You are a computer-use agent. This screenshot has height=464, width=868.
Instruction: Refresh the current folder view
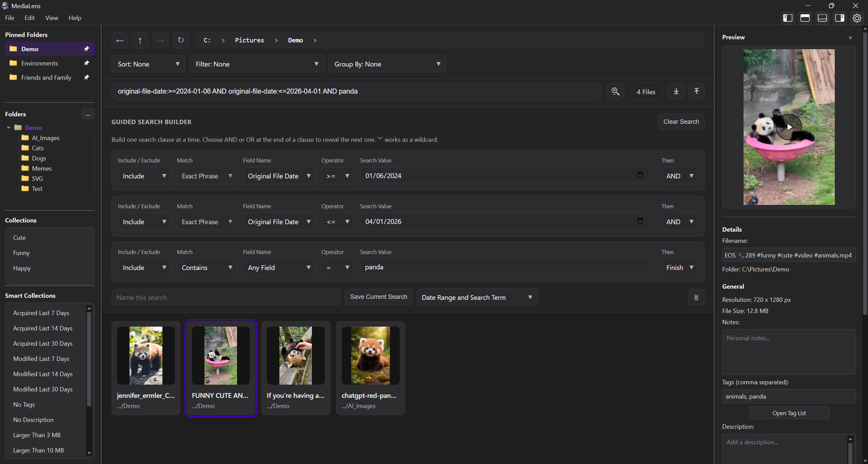click(181, 40)
